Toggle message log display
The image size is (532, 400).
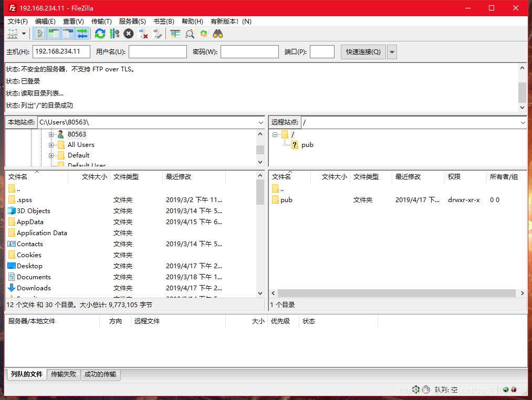pyautogui.click(x=40, y=34)
